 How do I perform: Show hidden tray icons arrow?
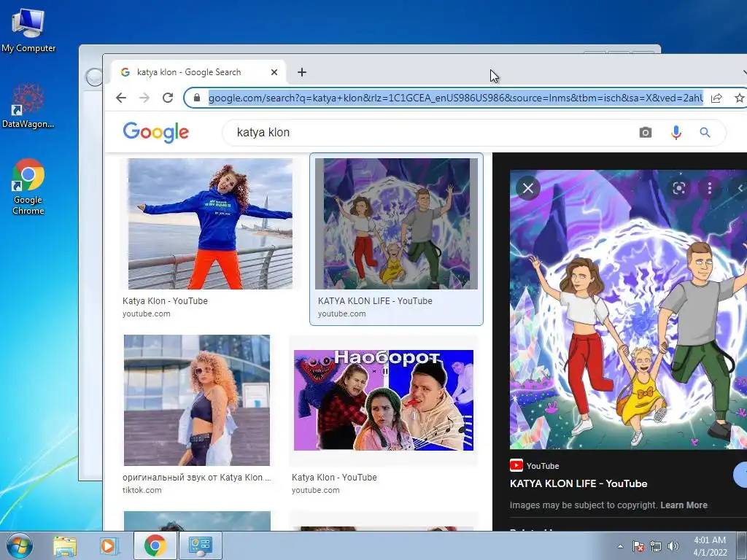(620, 546)
